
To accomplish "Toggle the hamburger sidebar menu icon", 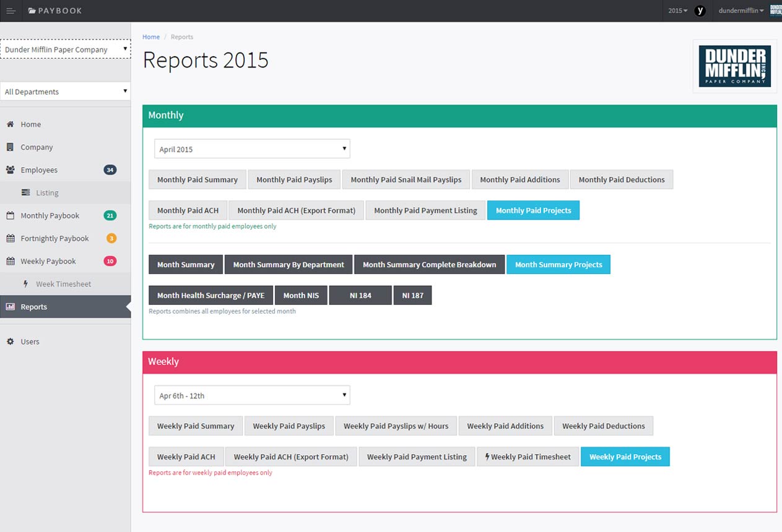I will point(11,11).
